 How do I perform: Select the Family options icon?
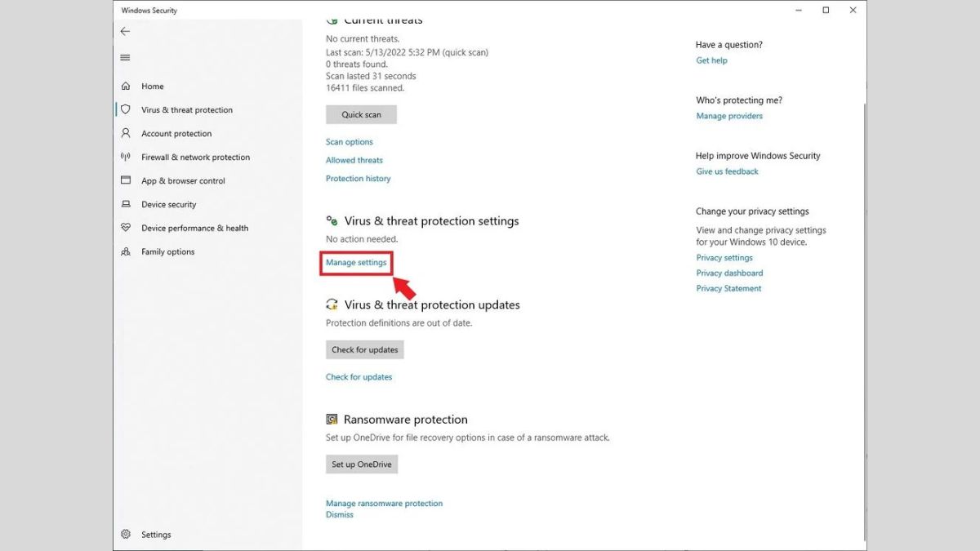coord(126,251)
